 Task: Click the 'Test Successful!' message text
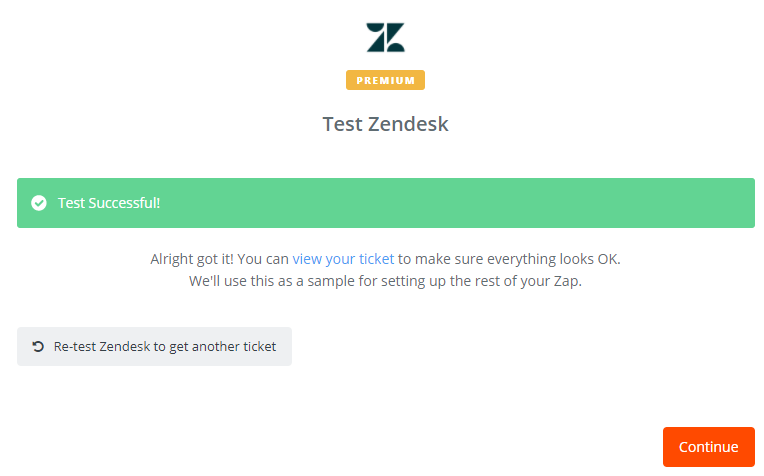109,203
